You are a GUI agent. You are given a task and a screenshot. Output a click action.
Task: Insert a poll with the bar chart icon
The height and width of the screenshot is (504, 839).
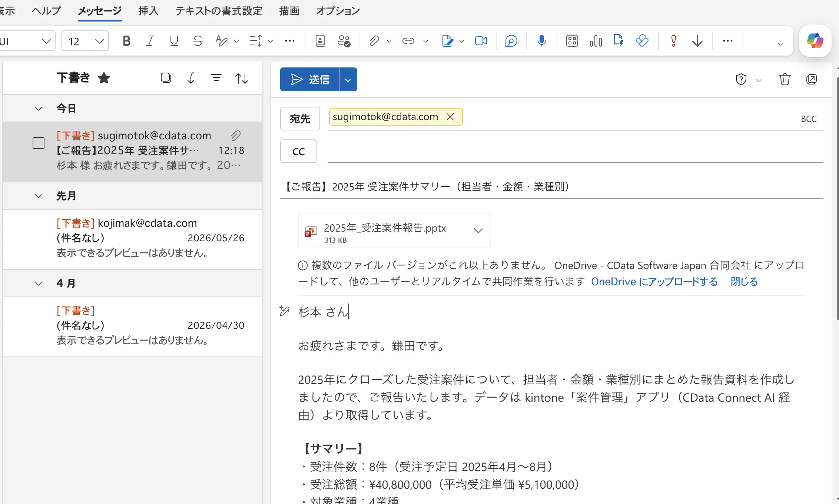pyautogui.click(x=596, y=41)
